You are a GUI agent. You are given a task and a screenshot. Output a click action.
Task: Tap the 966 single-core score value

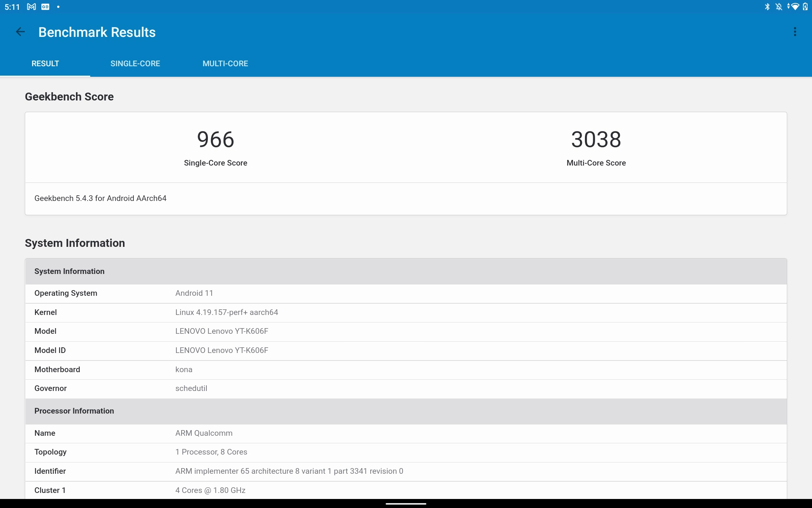coord(216,140)
